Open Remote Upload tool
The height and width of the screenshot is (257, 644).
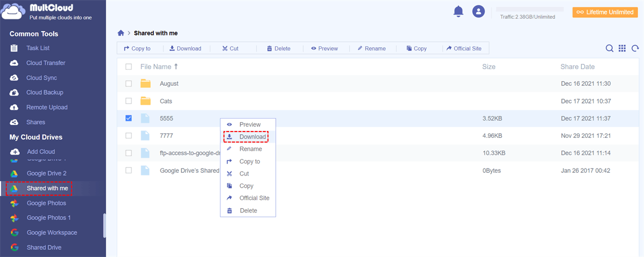pyautogui.click(x=47, y=107)
